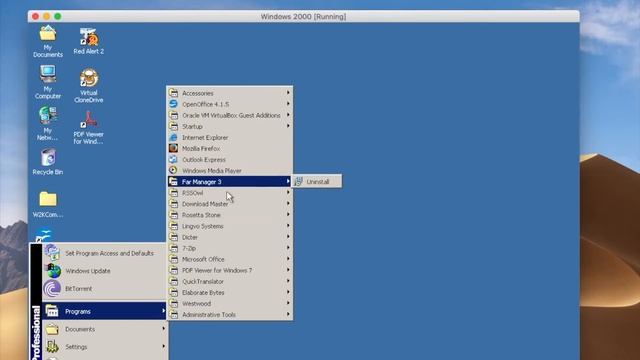
Task: Select My Network Places desktop icon
Action: coord(48,124)
